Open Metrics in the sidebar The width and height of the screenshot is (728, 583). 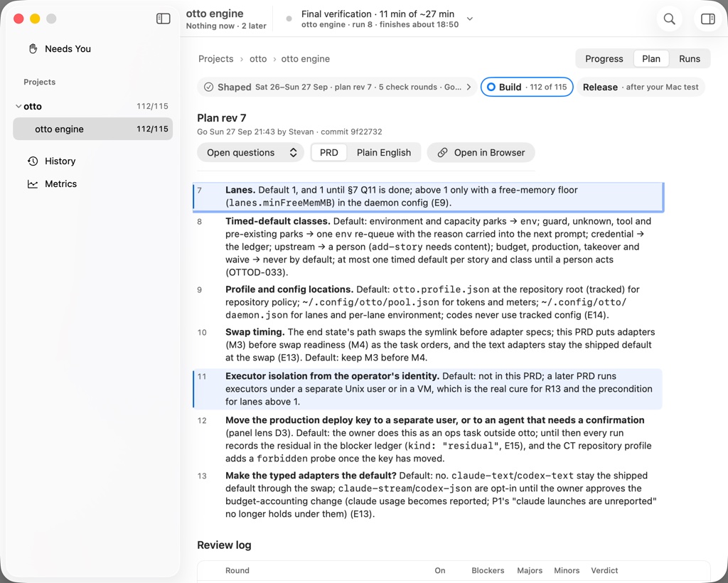93,184
